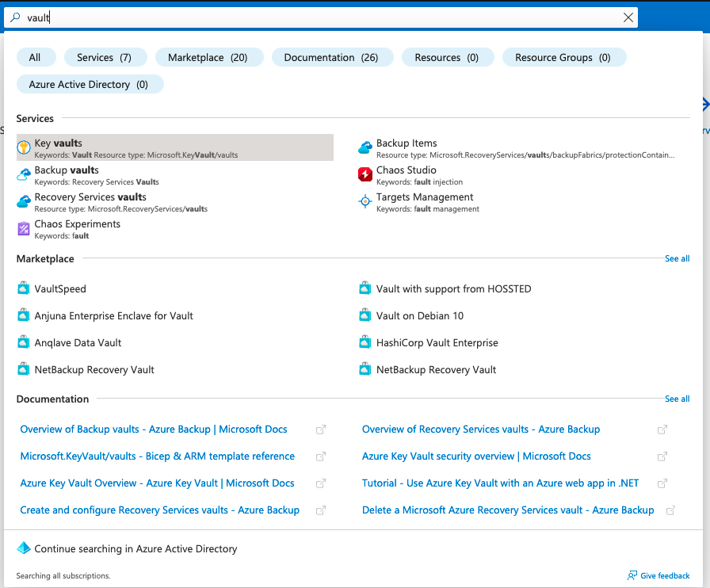Screen dimensions: 710x588
Task: Click the NetBackup Recovery Vault marketplace icon
Action: [24, 369]
